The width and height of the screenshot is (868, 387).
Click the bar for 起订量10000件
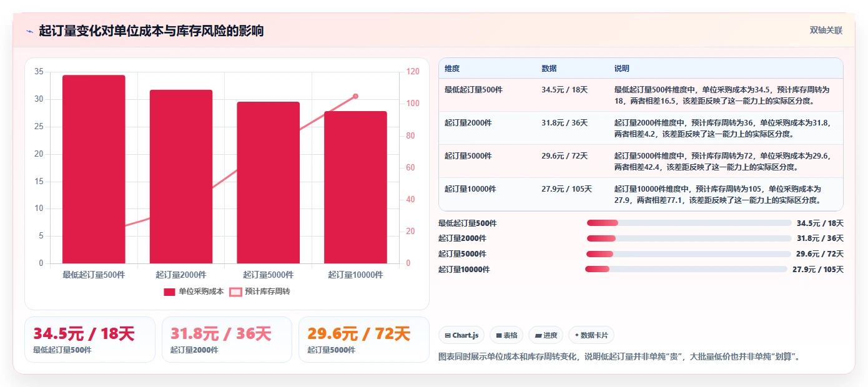[x=355, y=187]
